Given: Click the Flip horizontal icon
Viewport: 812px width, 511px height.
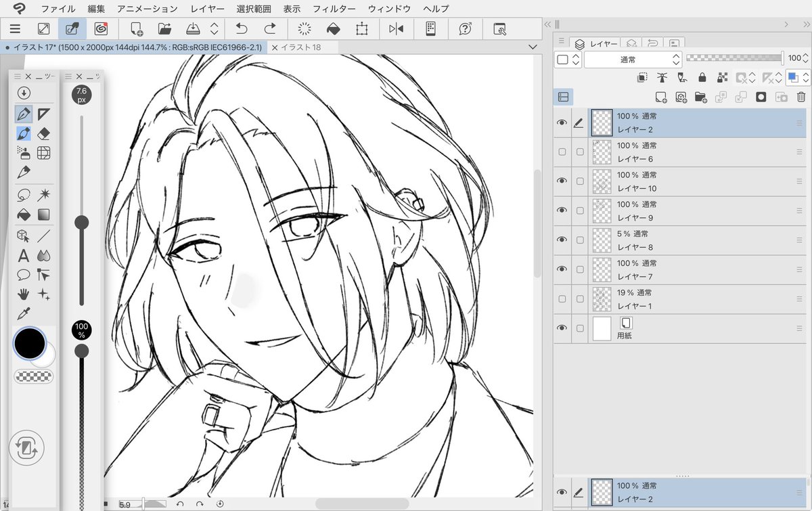Looking at the screenshot, I should [396, 28].
